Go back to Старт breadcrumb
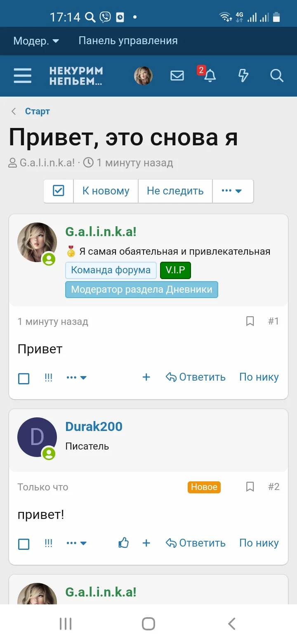This screenshot has height=644, width=297. (38, 111)
